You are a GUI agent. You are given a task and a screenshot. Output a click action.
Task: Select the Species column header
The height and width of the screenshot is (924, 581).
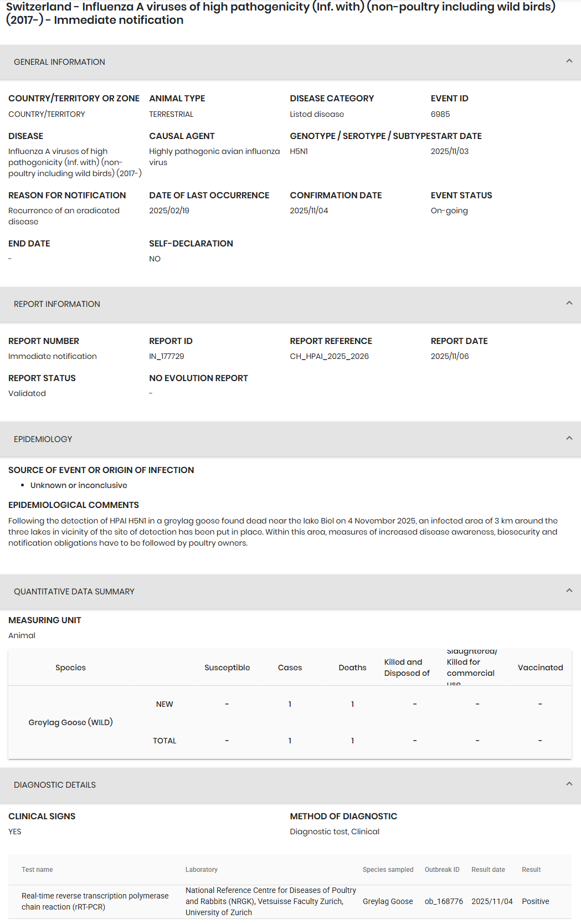coord(70,668)
